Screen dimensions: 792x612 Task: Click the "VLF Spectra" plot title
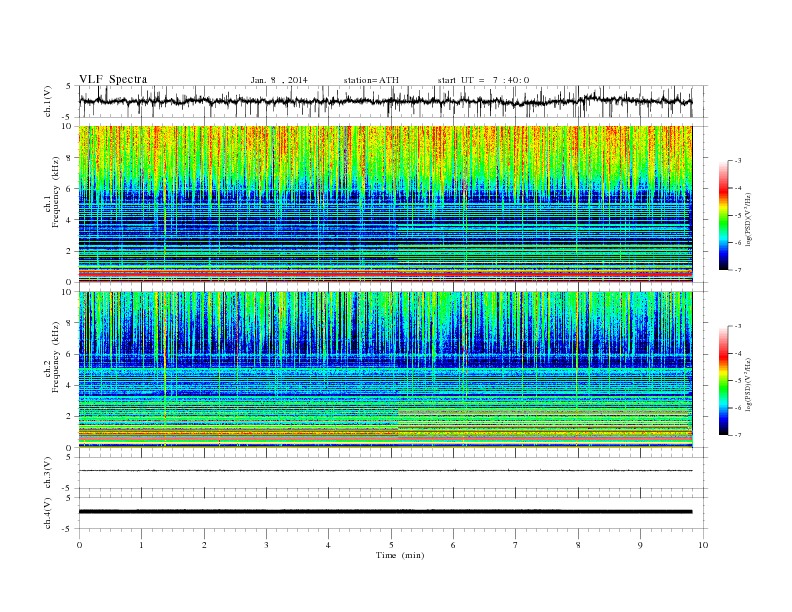(x=113, y=79)
